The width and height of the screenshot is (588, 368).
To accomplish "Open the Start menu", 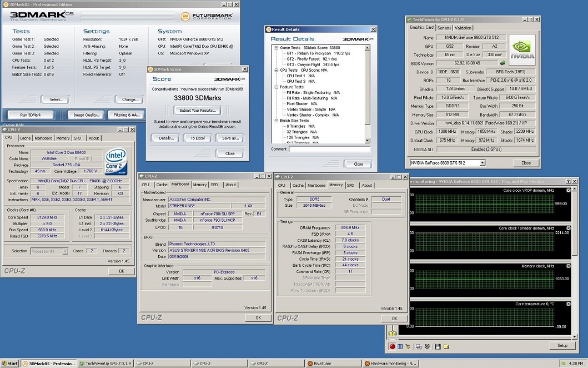I will click(10, 363).
